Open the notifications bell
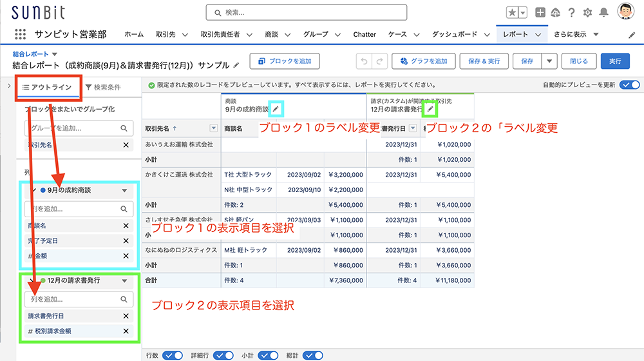644x361 pixels. (x=604, y=13)
